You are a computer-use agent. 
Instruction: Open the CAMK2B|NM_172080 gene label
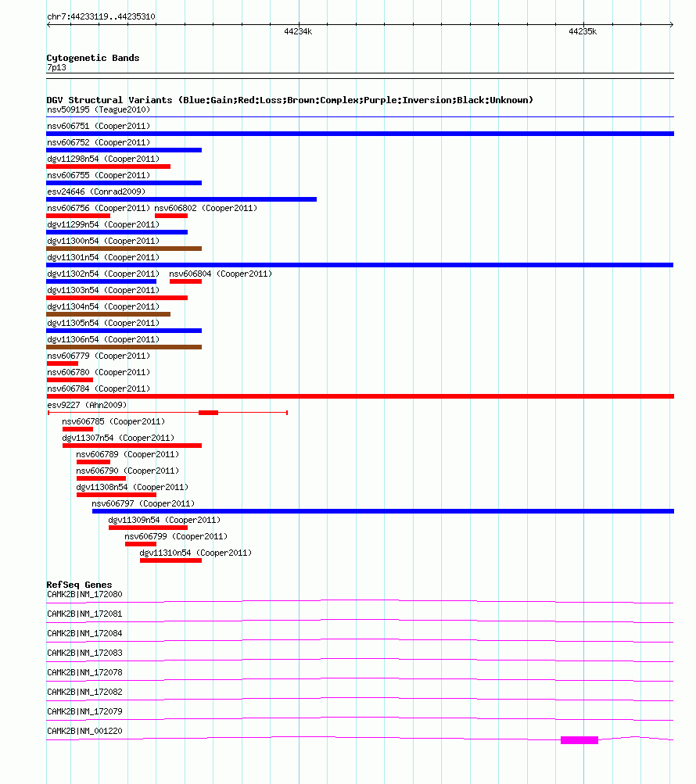point(84,595)
